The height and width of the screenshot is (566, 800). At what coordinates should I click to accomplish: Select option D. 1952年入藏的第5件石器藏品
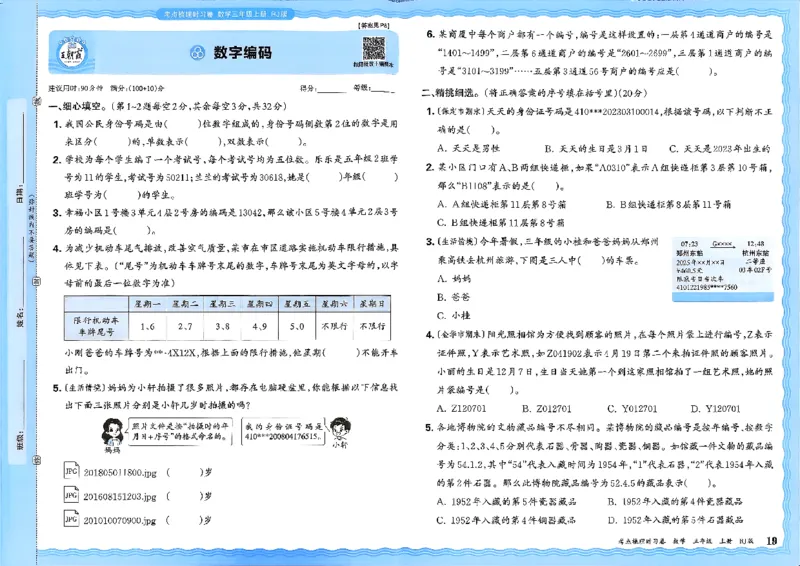click(675, 520)
